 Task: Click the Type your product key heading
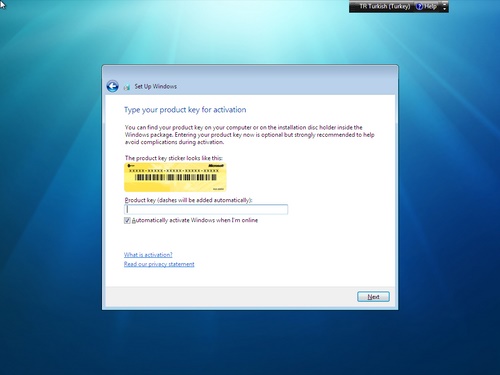185,110
